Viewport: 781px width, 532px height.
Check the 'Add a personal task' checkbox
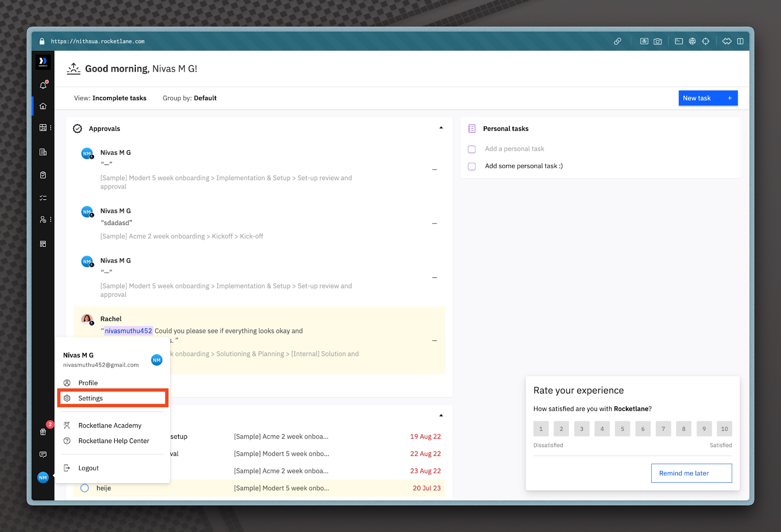pyautogui.click(x=472, y=149)
